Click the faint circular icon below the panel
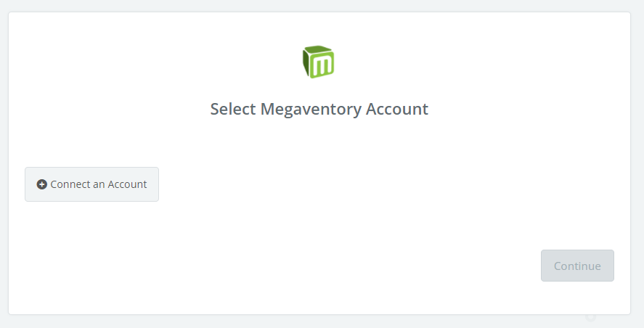 pyautogui.click(x=590, y=317)
